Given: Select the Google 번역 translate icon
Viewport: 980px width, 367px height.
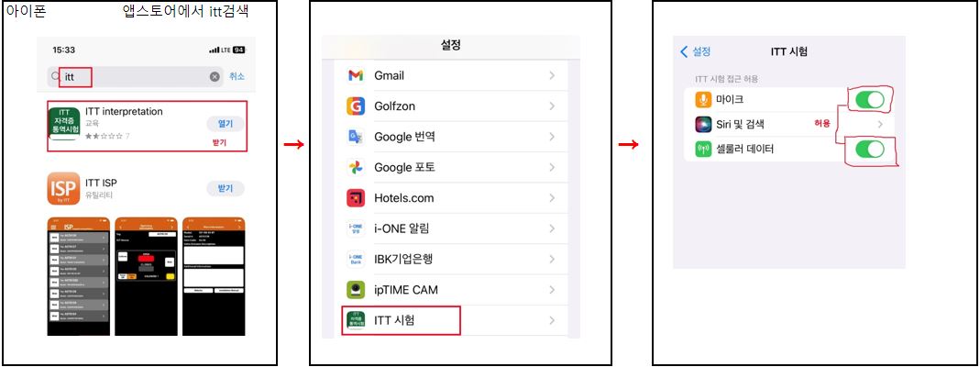Looking at the screenshot, I should coord(355,137).
